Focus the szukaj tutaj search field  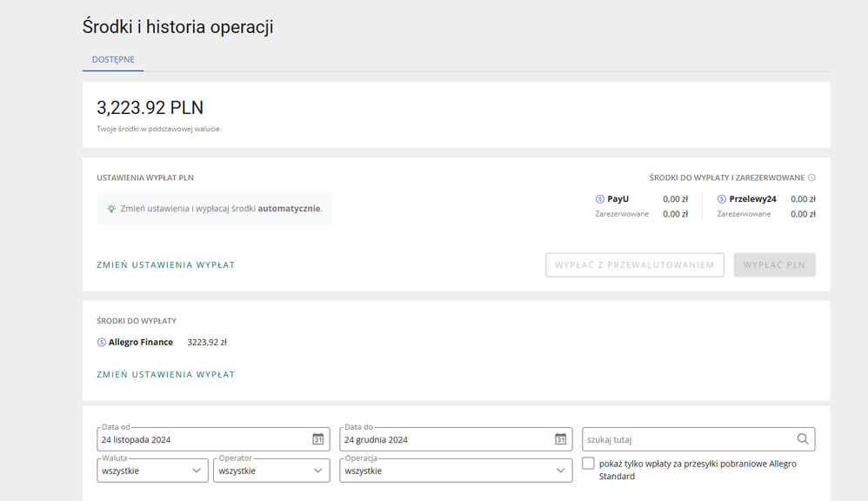(x=689, y=439)
